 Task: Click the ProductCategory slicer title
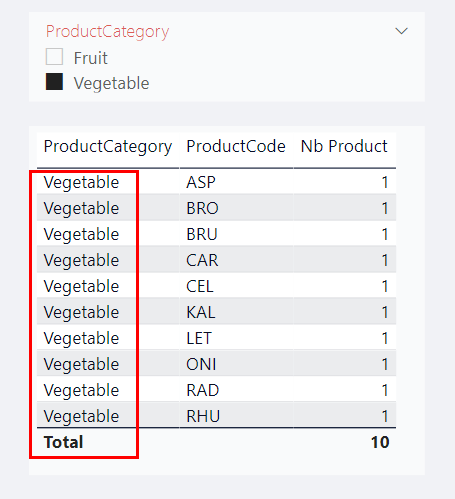[107, 32]
